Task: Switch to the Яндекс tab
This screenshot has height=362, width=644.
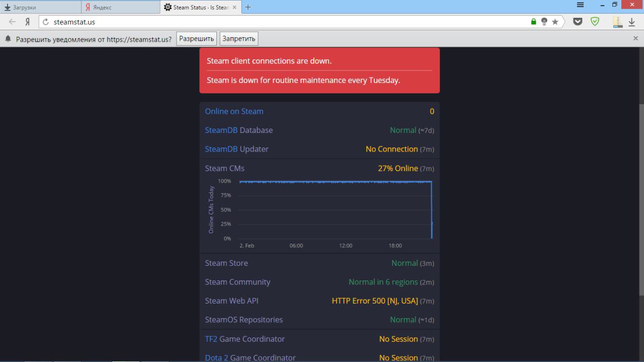Action: point(120,7)
